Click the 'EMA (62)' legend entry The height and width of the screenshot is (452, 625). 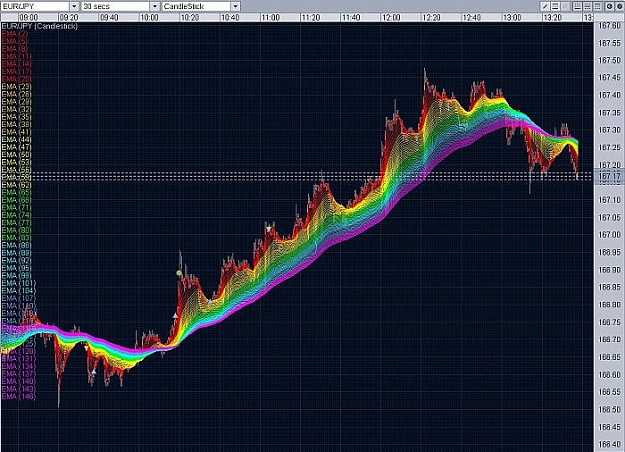coord(16,185)
